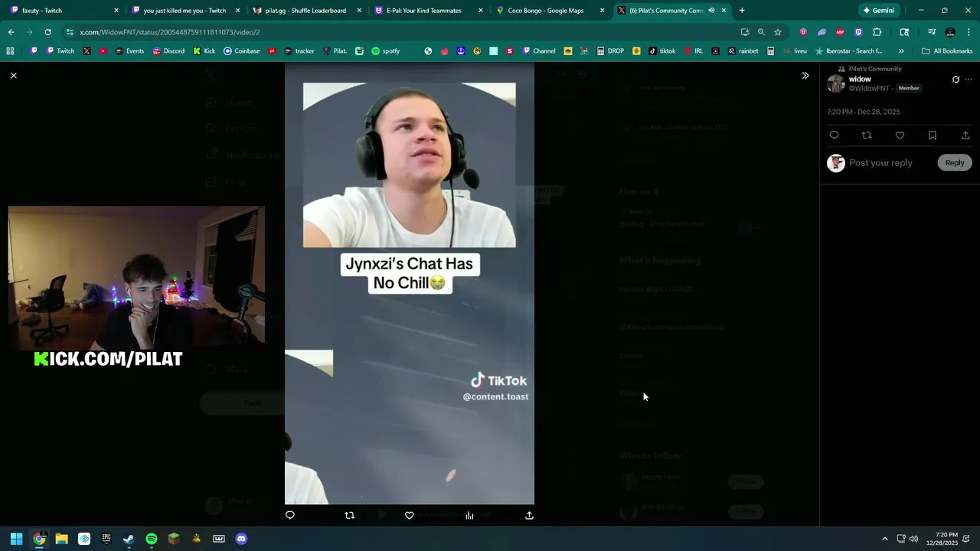Open the Events bookmark
This screenshot has height=551, width=980.
click(x=129, y=51)
